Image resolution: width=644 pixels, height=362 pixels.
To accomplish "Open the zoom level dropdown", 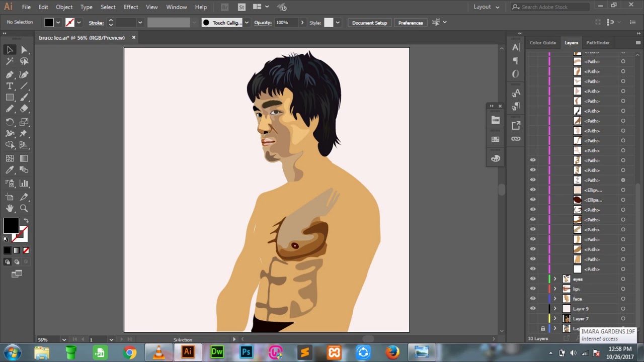I will point(64,340).
